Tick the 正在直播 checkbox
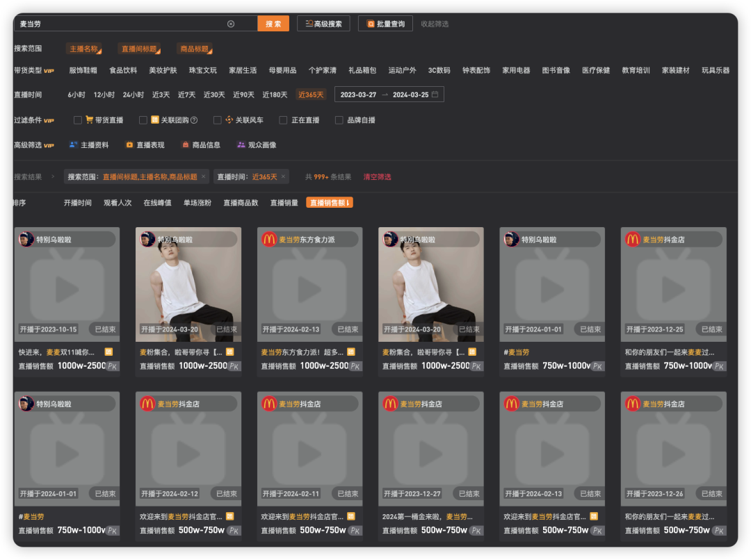The height and width of the screenshot is (560, 751). pyautogui.click(x=283, y=120)
